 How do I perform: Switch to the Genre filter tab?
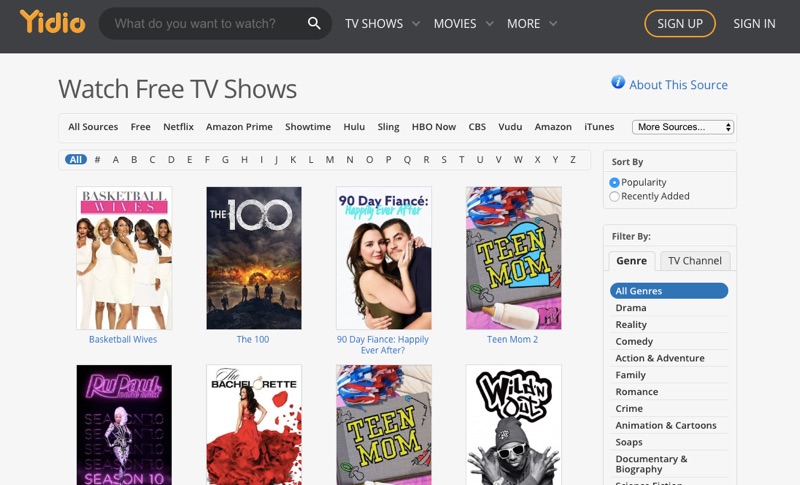click(x=631, y=261)
